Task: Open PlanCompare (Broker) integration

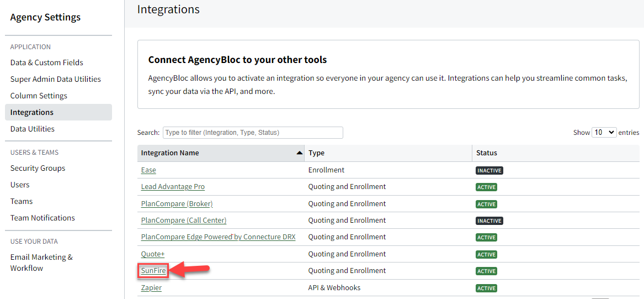Action: point(177,203)
